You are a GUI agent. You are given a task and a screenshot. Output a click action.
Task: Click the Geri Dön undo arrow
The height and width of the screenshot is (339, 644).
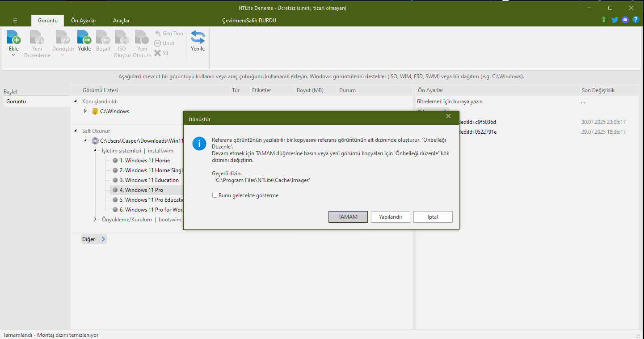158,34
